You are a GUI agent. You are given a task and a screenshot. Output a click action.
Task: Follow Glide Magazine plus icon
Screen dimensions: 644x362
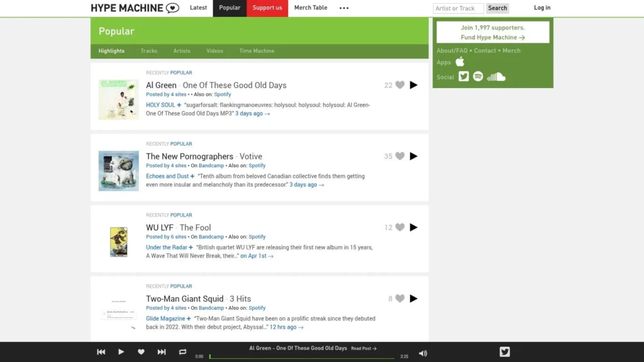point(189,319)
